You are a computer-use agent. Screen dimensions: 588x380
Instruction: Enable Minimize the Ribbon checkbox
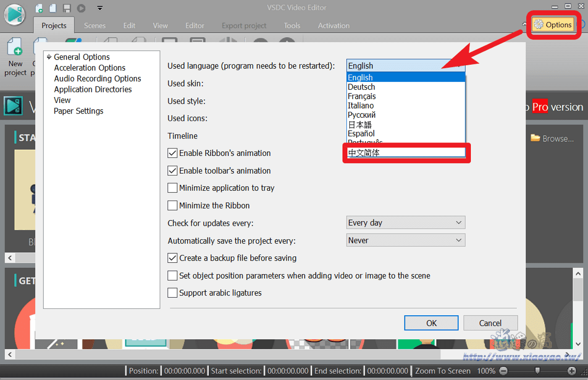point(172,206)
